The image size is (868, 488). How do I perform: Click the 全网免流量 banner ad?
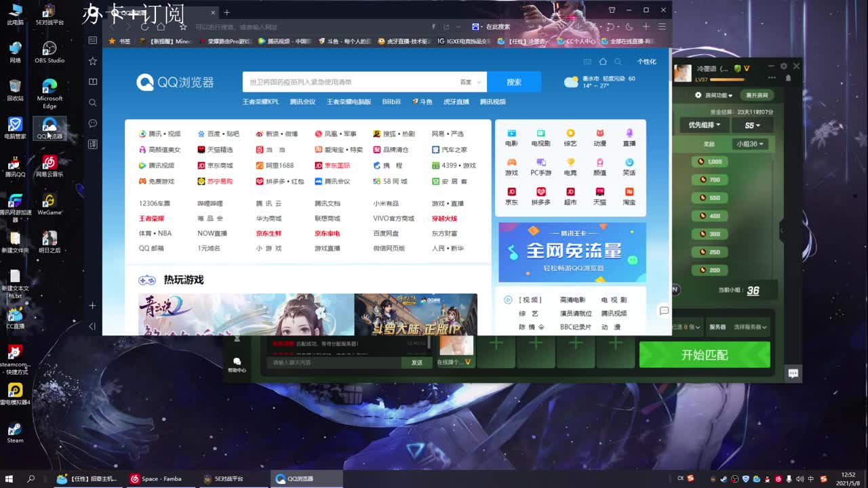(572, 252)
